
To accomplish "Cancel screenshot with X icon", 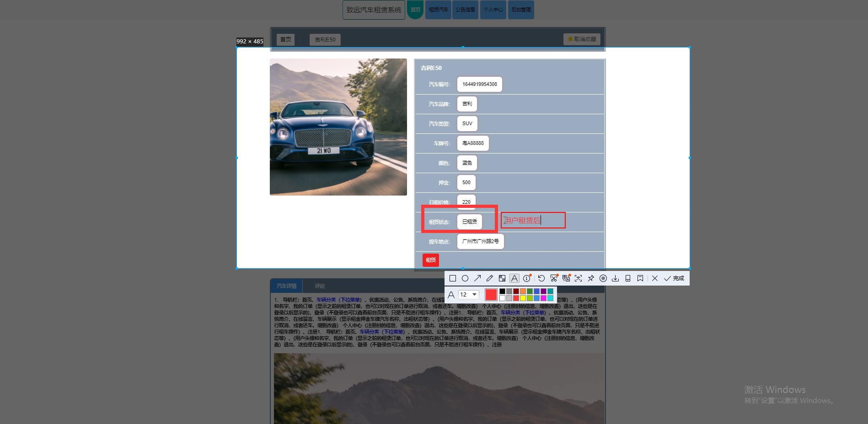I will pos(655,278).
